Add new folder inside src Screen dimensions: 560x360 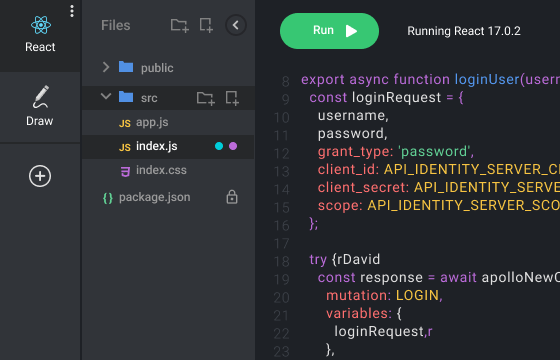tap(206, 98)
